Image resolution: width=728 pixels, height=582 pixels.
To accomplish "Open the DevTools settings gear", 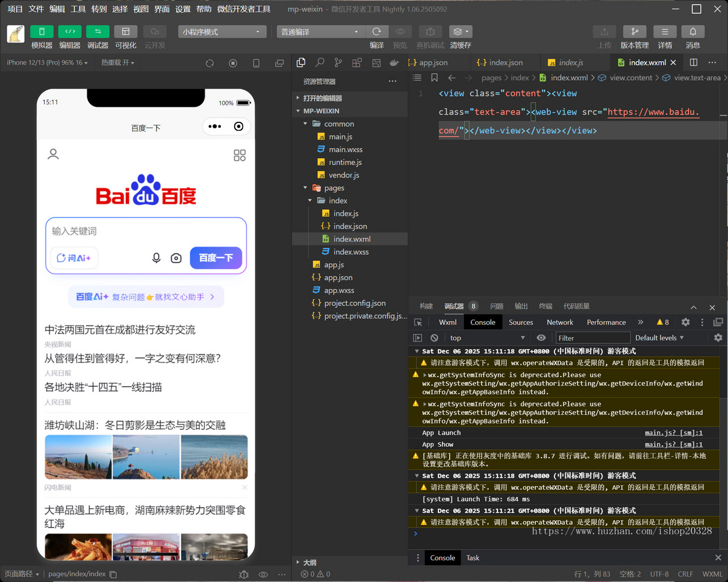I will click(686, 322).
